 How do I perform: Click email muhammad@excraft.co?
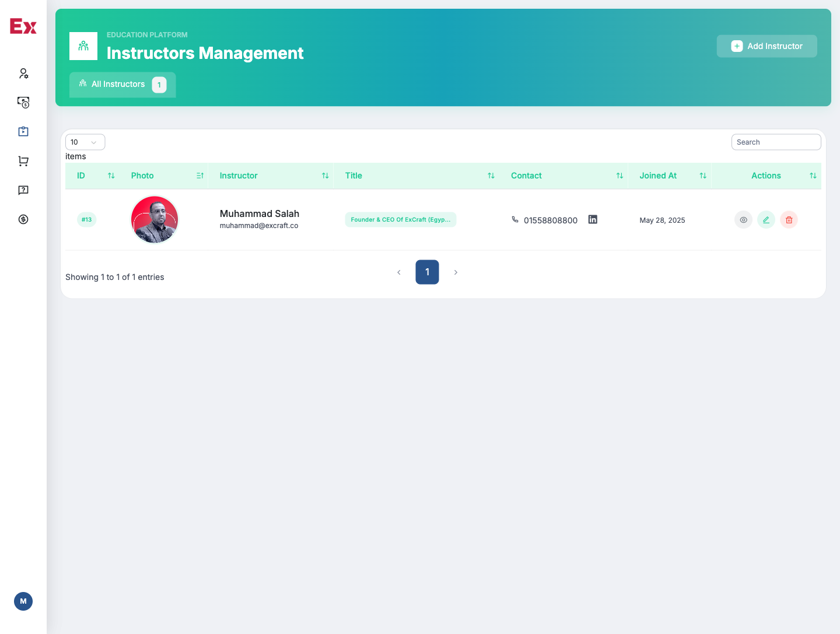pos(259,226)
